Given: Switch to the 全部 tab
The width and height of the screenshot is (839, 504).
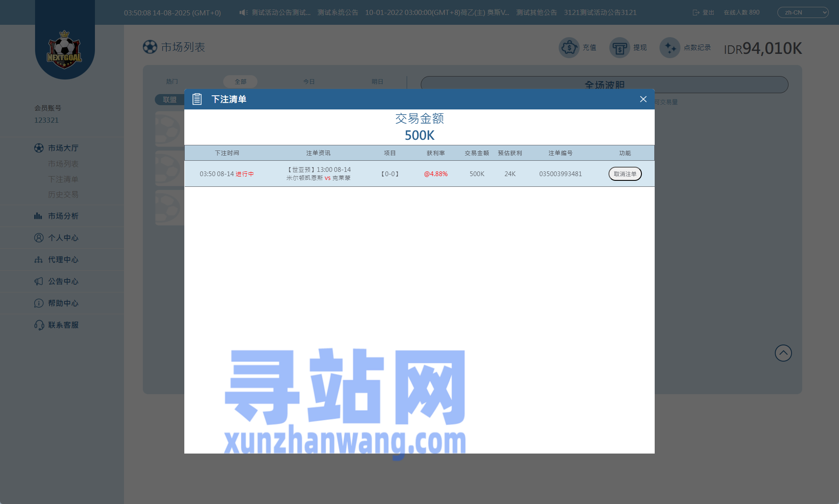Looking at the screenshot, I should point(240,82).
